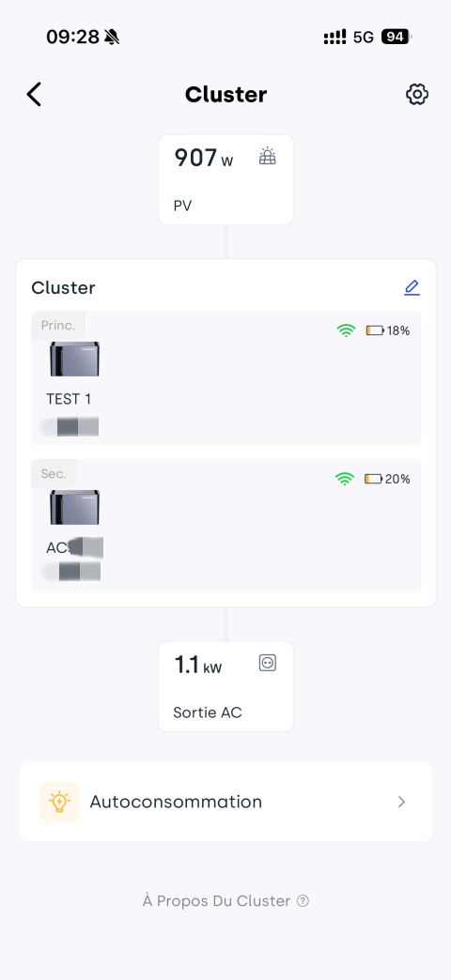Select the secondary device thumbnail

75,507
